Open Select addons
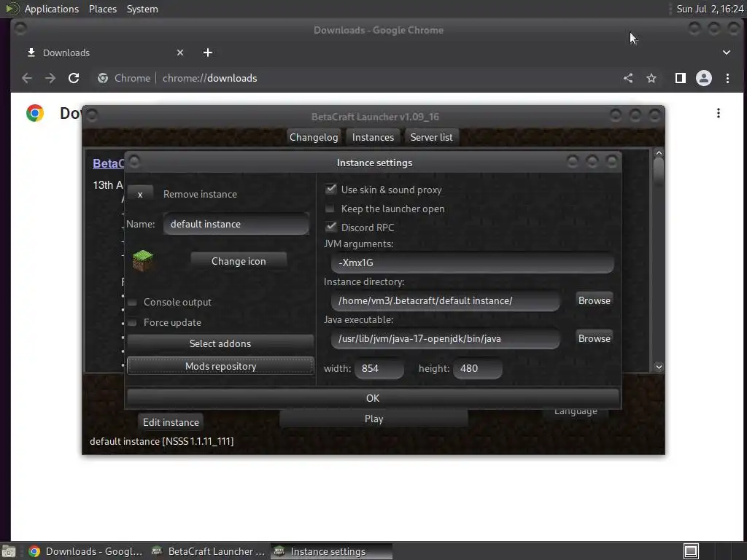 (220, 343)
